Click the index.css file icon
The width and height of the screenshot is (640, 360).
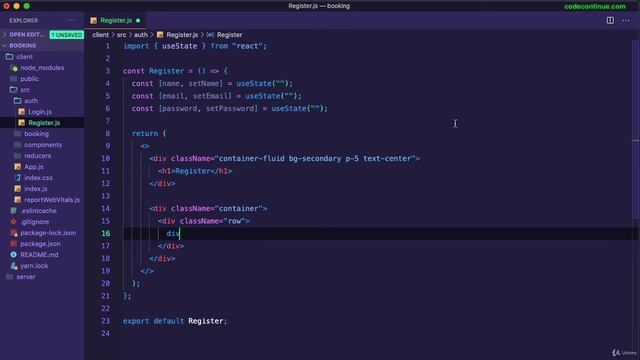click(x=18, y=178)
